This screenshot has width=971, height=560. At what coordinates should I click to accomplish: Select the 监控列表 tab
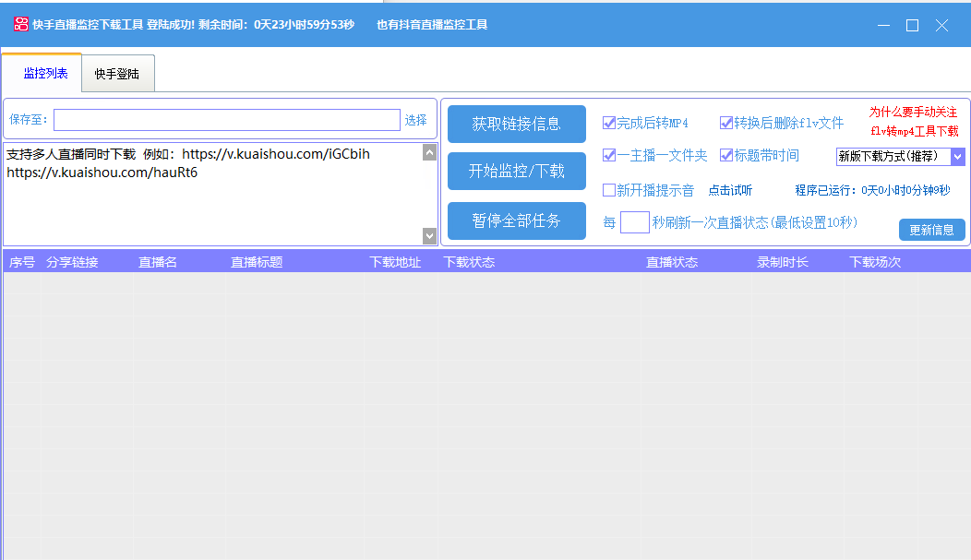click(x=45, y=73)
